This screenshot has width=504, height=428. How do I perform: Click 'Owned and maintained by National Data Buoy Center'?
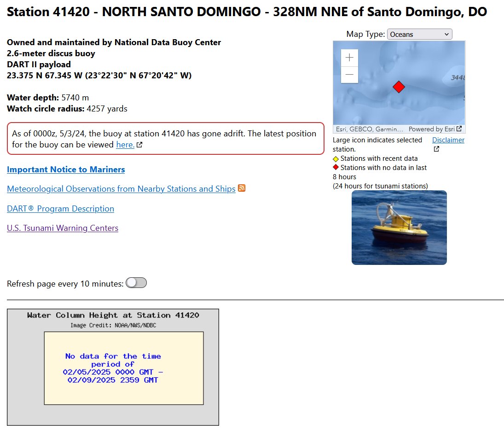tap(114, 42)
